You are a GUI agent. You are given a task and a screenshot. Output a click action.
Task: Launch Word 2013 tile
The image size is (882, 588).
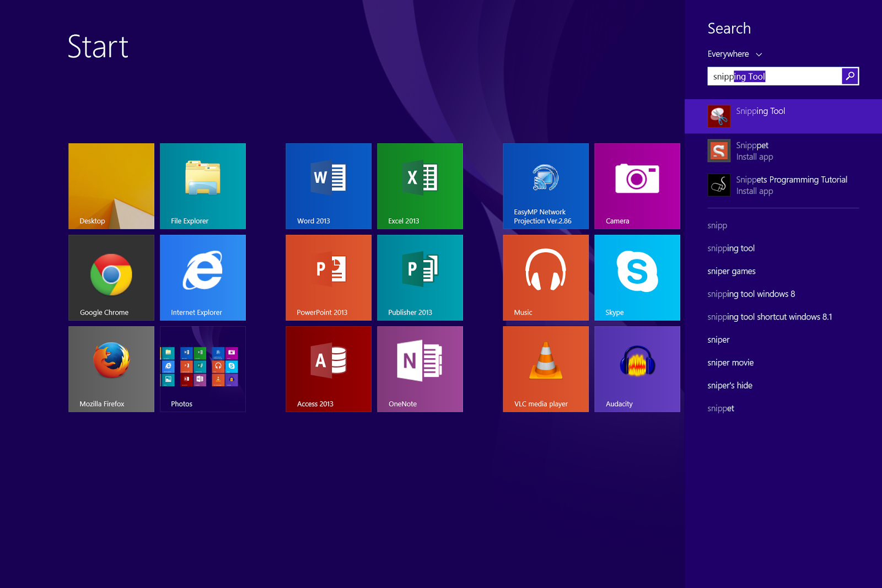329,186
